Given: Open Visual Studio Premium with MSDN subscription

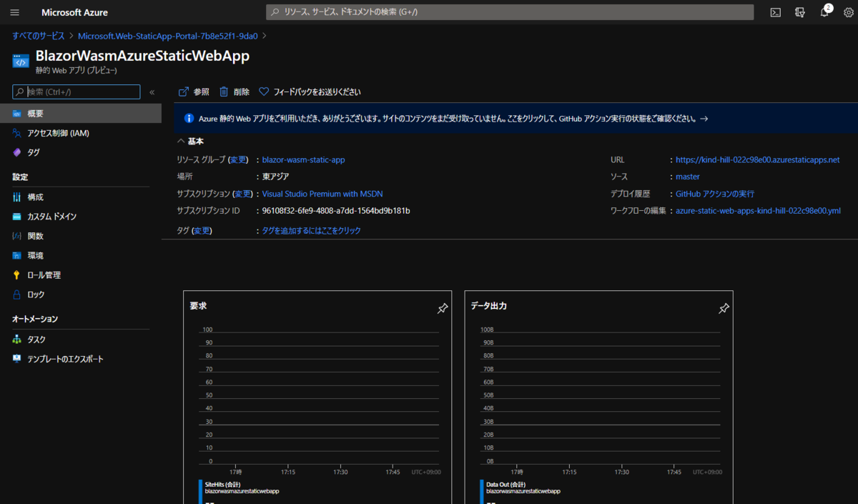Looking at the screenshot, I should click(322, 194).
